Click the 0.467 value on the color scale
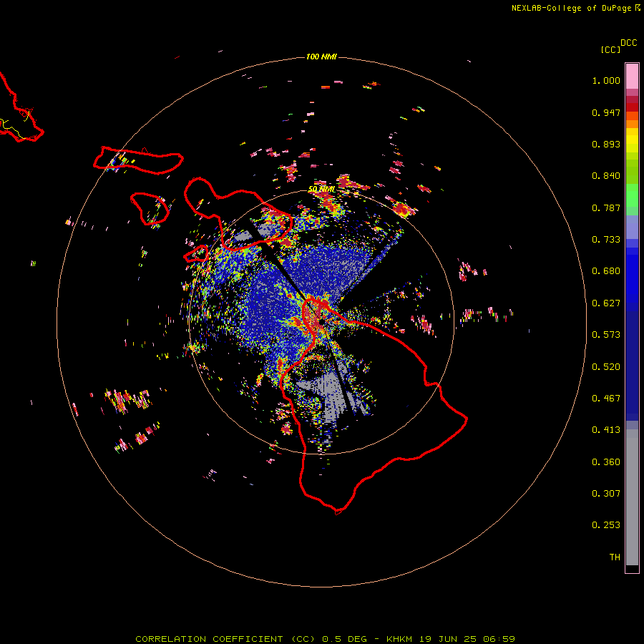The height and width of the screenshot is (644, 644). (x=606, y=399)
